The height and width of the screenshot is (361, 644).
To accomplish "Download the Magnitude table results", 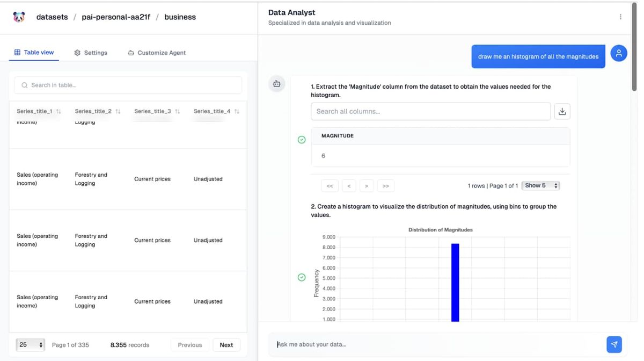I will [x=562, y=111].
